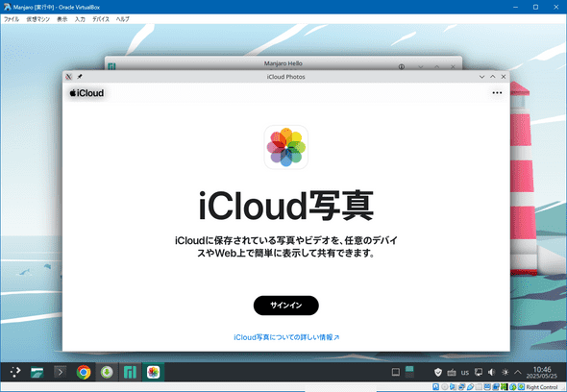Select the iCloud Photos task in the panel
Screen dimensions: 567x392
click(153, 372)
